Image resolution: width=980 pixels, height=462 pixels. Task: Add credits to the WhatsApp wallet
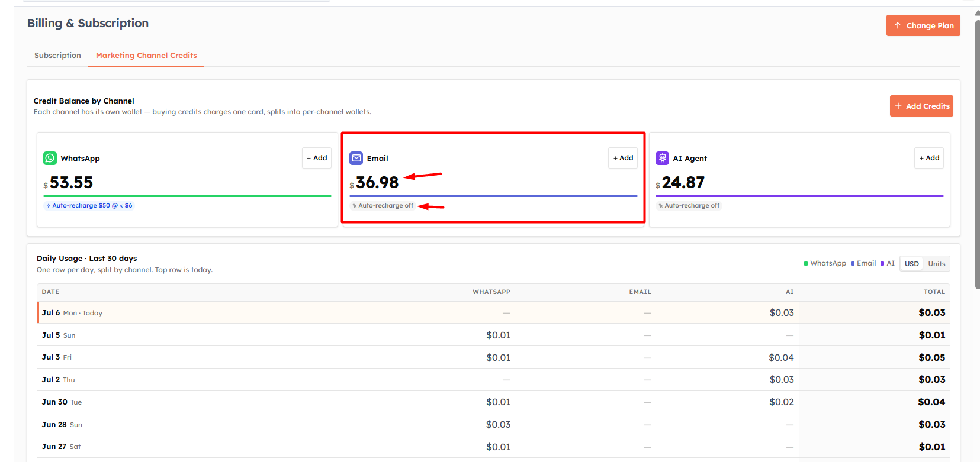click(317, 158)
